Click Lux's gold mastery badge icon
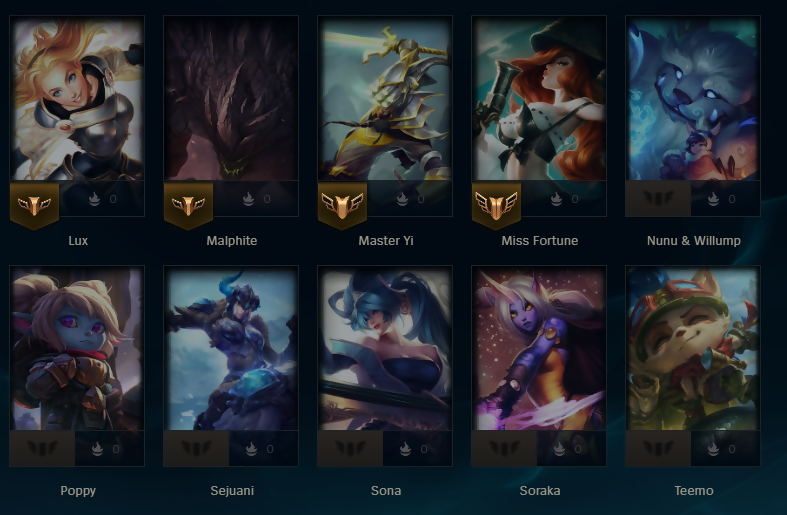Screen dimensions: 787x515 coord(34,205)
